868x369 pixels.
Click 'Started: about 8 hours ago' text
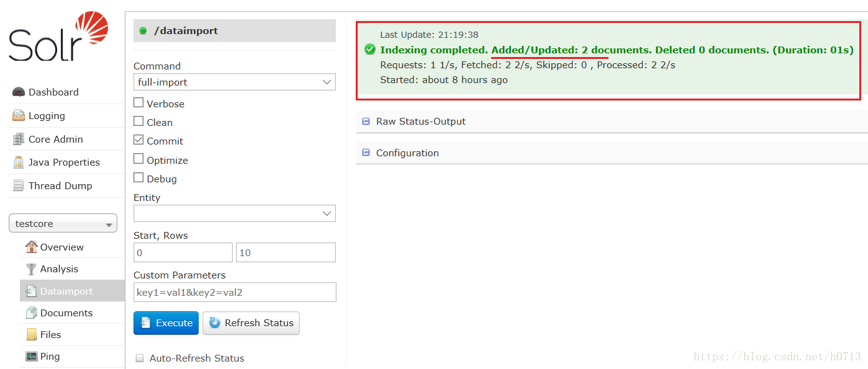tap(444, 80)
